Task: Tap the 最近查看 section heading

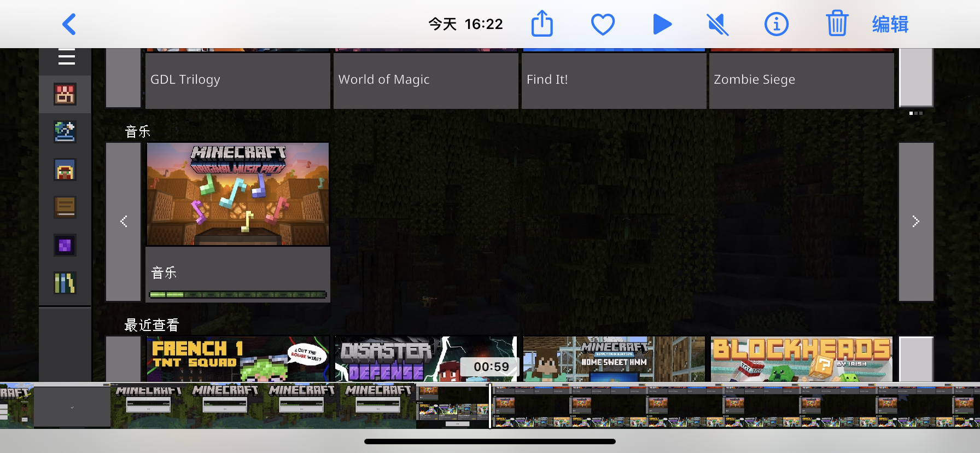Action: [x=151, y=325]
